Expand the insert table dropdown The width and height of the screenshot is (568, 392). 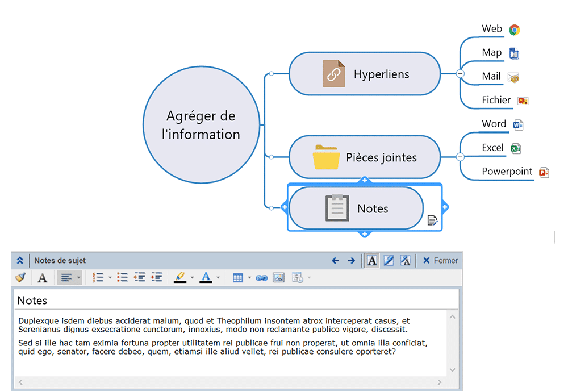[x=249, y=278]
